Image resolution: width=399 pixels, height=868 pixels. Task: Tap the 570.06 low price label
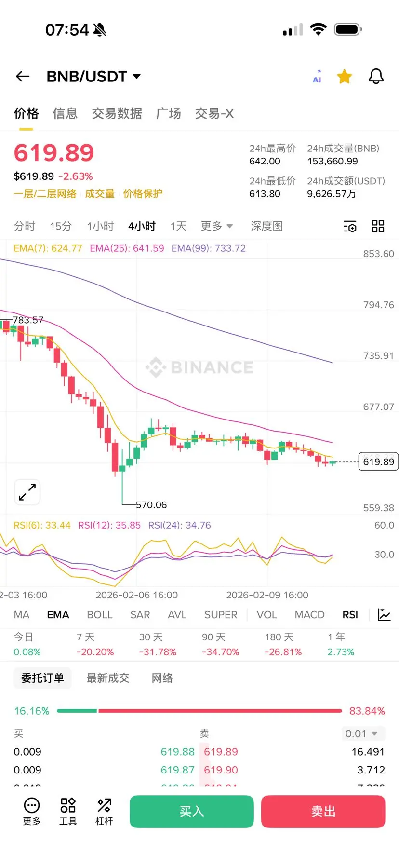point(151,505)
